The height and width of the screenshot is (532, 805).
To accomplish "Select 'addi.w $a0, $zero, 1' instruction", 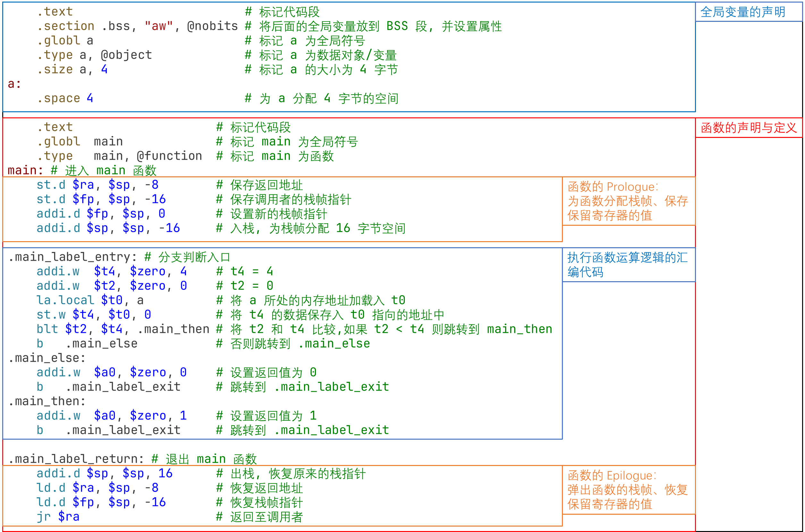I will point(112,416).
